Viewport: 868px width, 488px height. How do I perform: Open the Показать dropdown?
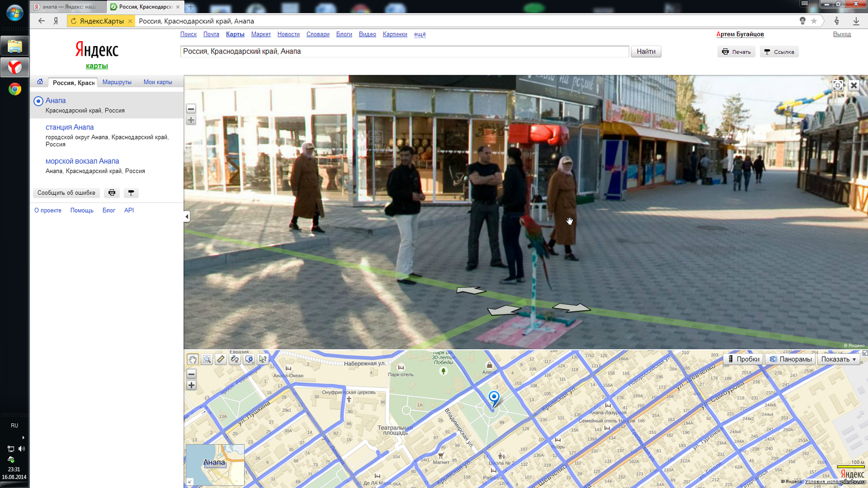tap(838, 359)
